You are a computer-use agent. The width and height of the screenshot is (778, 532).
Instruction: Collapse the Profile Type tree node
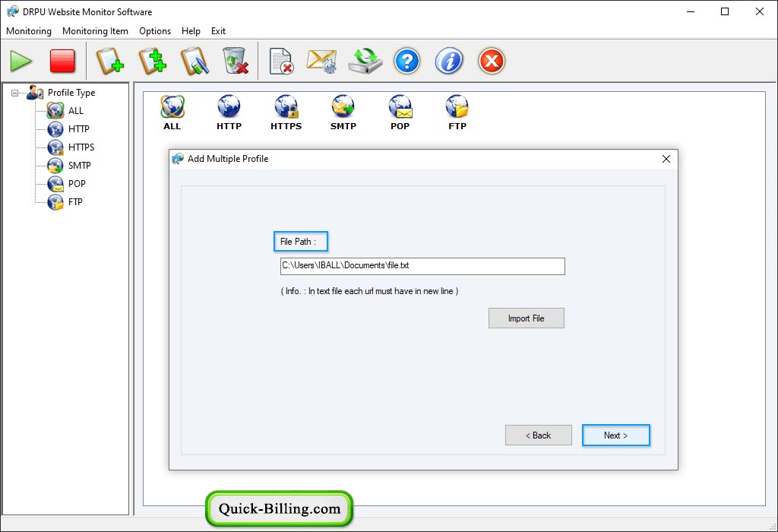coord(15,93)
